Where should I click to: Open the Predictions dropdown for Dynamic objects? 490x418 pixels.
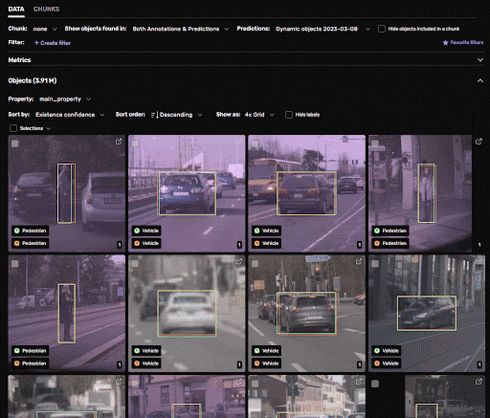(x=322, y=29)
